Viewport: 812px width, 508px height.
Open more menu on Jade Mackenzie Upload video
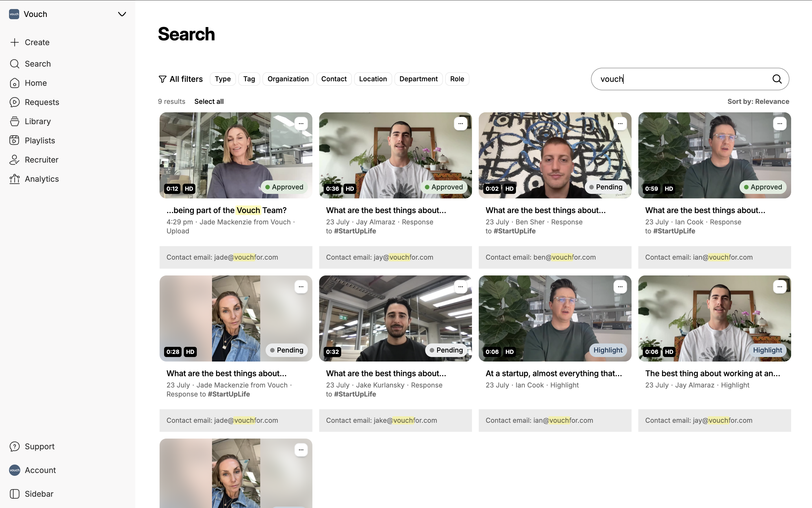click(301, 124)
